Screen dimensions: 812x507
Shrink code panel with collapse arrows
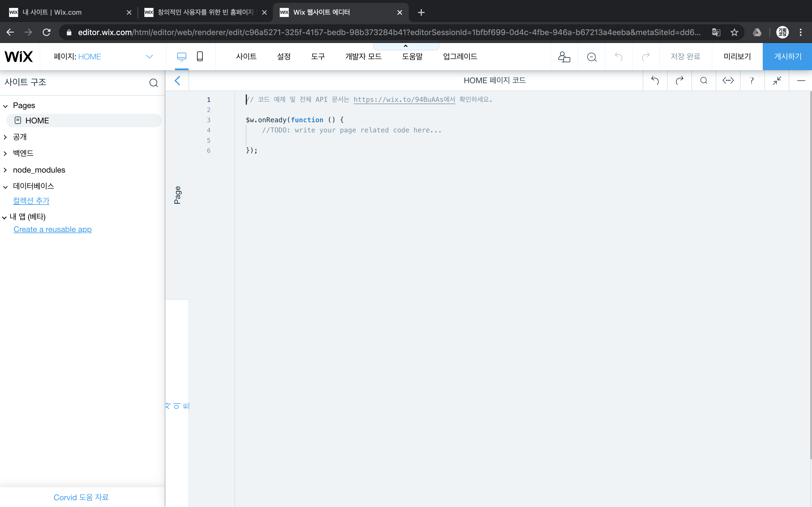tap(777, 80)
